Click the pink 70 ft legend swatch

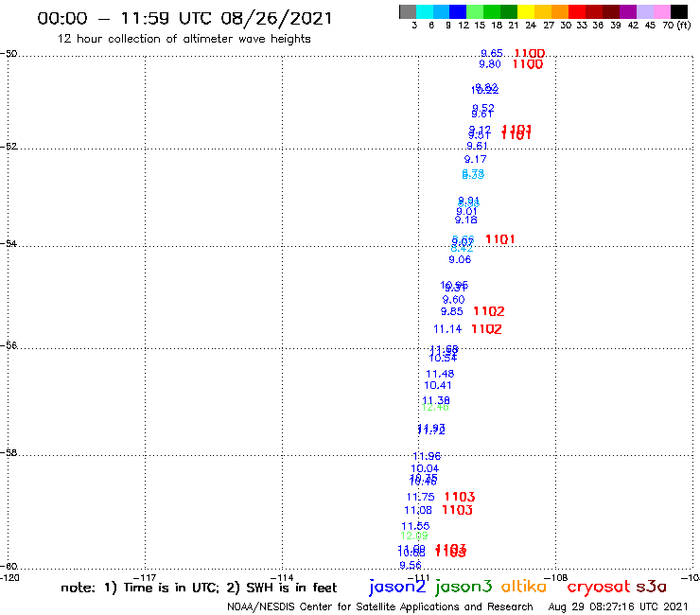point(661,11)
